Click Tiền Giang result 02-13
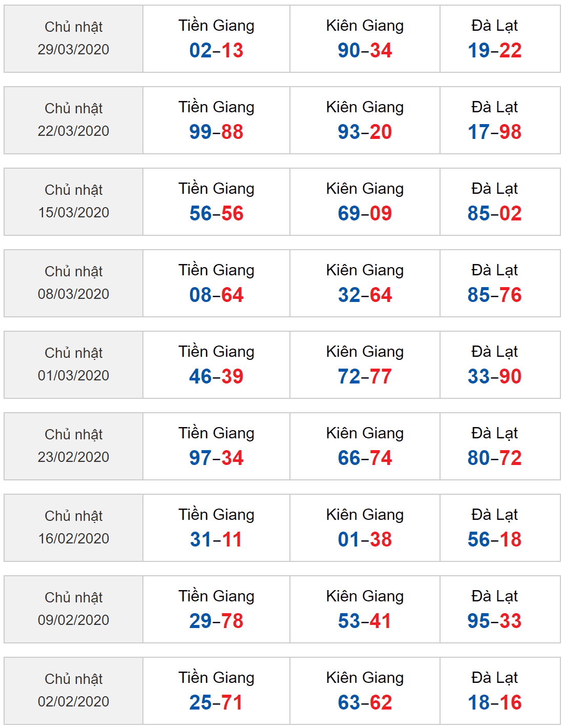 click(x=216, y=50)
